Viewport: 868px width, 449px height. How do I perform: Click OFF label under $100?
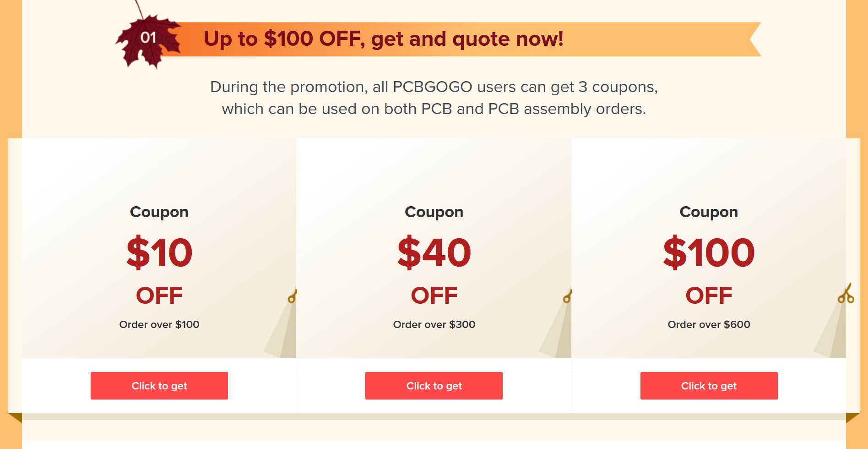tap(709, 296)
